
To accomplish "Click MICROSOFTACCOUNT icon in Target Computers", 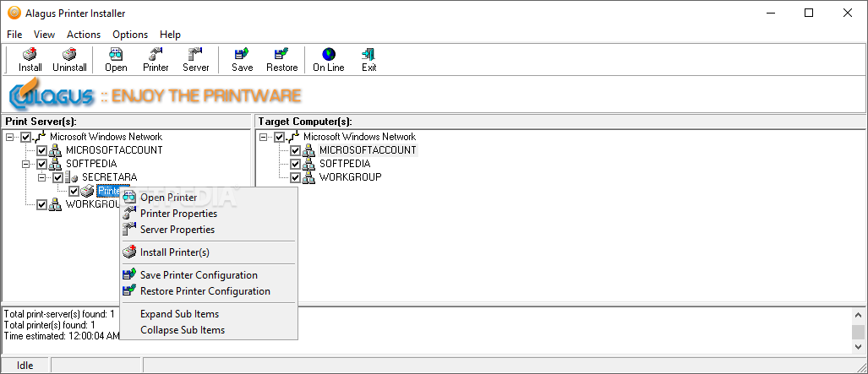I will (308, 150).
